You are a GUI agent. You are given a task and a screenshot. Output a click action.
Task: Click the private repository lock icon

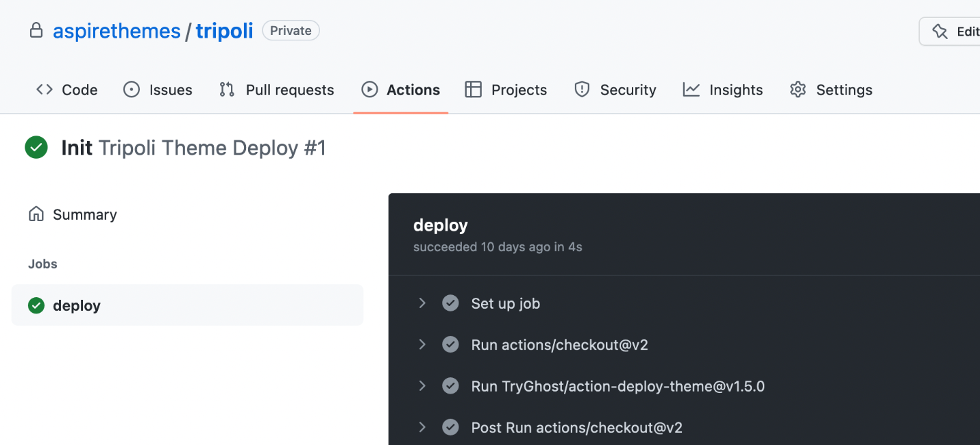point(36,30)
